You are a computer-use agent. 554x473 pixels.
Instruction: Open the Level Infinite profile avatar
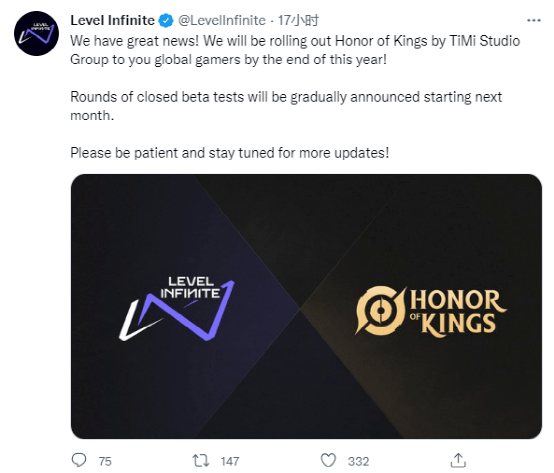tap(36, 34)
